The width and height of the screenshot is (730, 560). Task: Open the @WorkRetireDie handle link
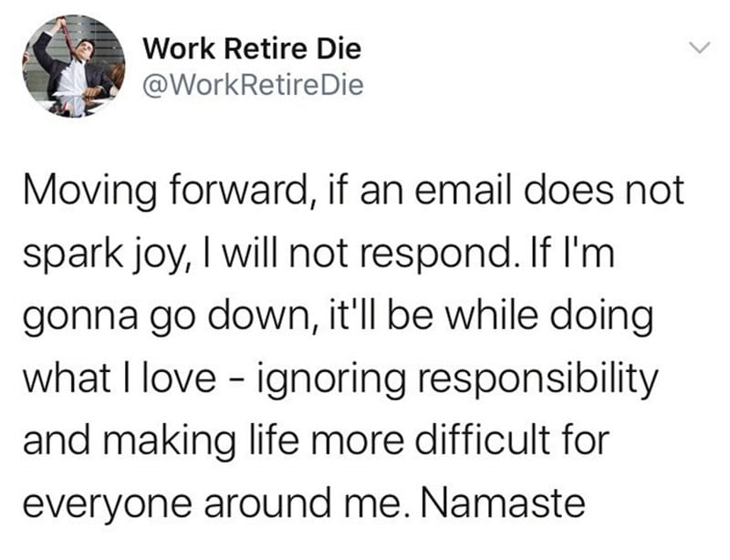(253, 85)
